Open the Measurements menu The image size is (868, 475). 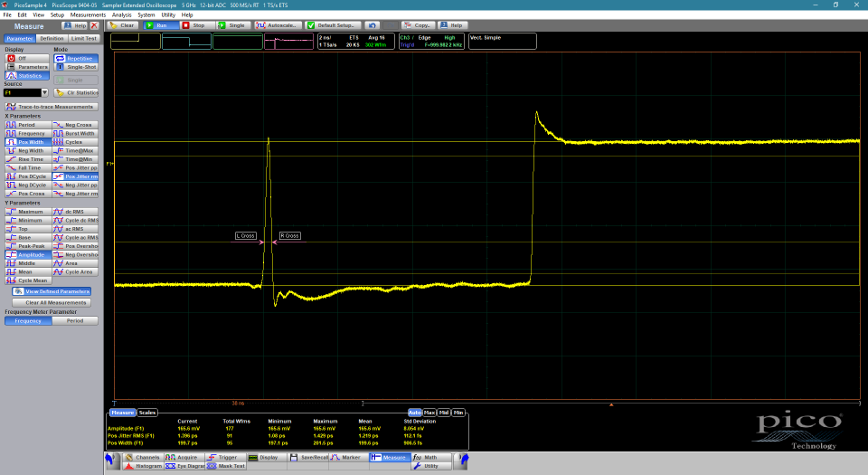pos(88,15)
